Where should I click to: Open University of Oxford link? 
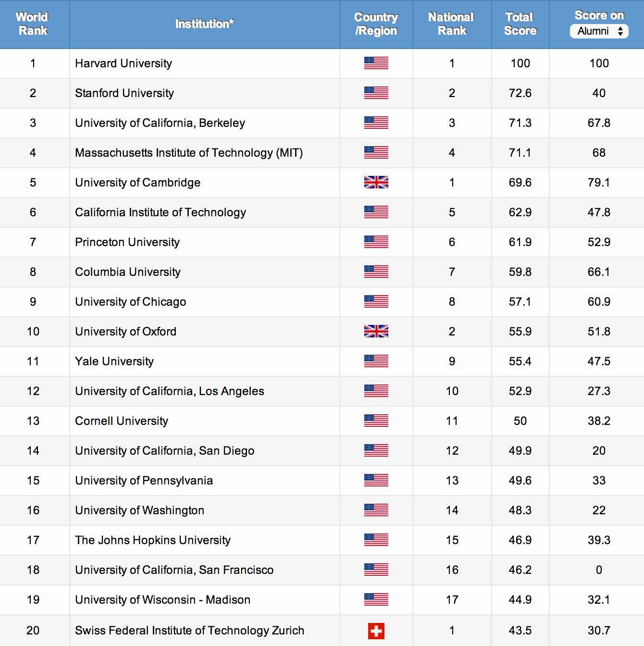pyautogui.click(x=126, y=332)
